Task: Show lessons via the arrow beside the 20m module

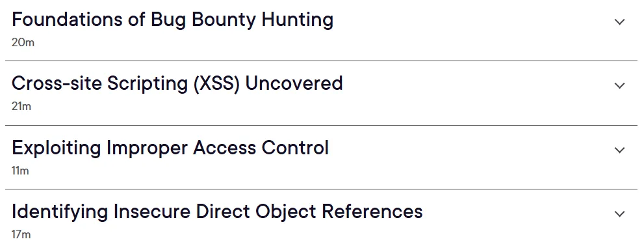Action: pyautogui.click(x=619, y=21)
